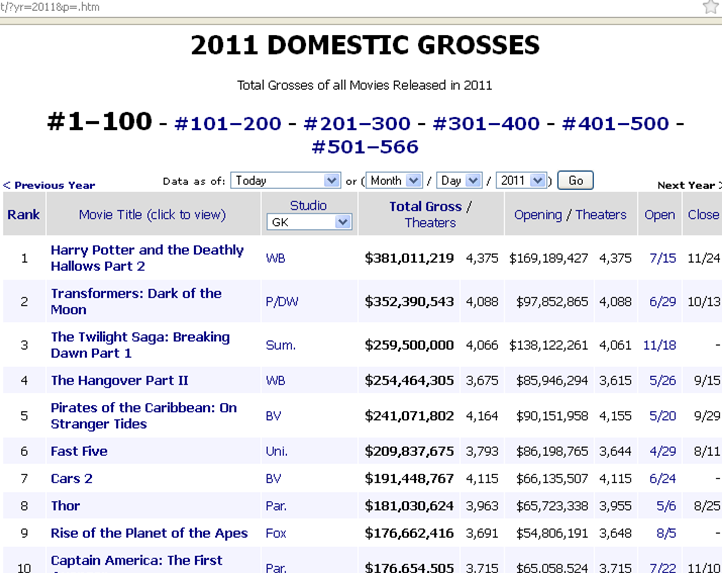Screen dimensions: 722x573
Task: Open the Studio GK filter dropdown
Action: pyautogui.click(x=309, y=222)
